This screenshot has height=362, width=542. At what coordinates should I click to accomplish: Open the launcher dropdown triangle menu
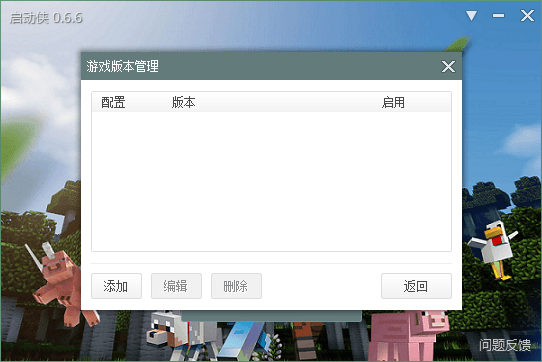471,16
